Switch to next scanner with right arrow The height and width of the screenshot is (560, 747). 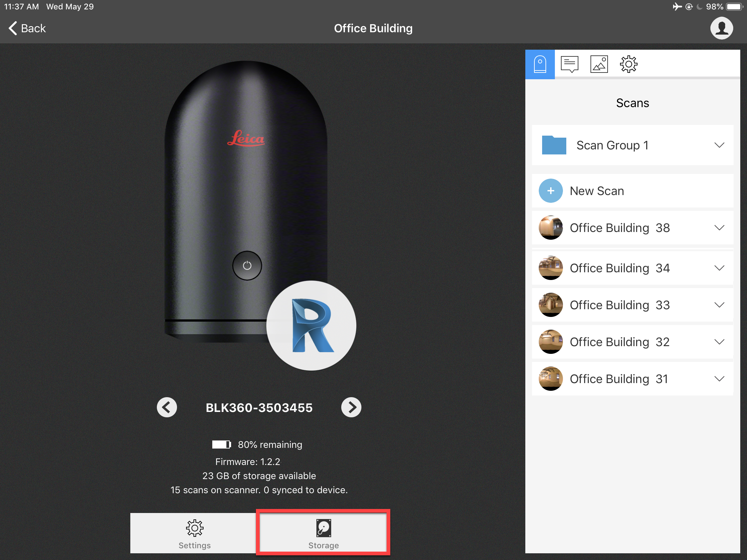coord(351,408)
